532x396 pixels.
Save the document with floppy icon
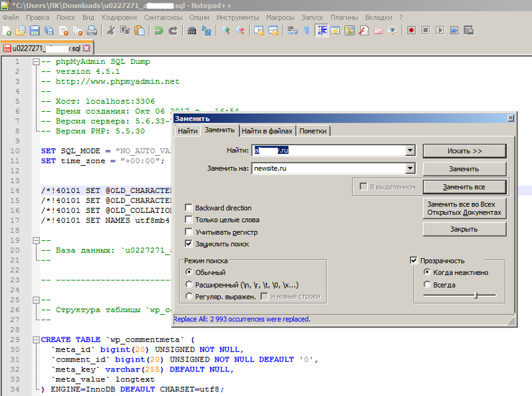pyautogui.click(x=35, y=31)
